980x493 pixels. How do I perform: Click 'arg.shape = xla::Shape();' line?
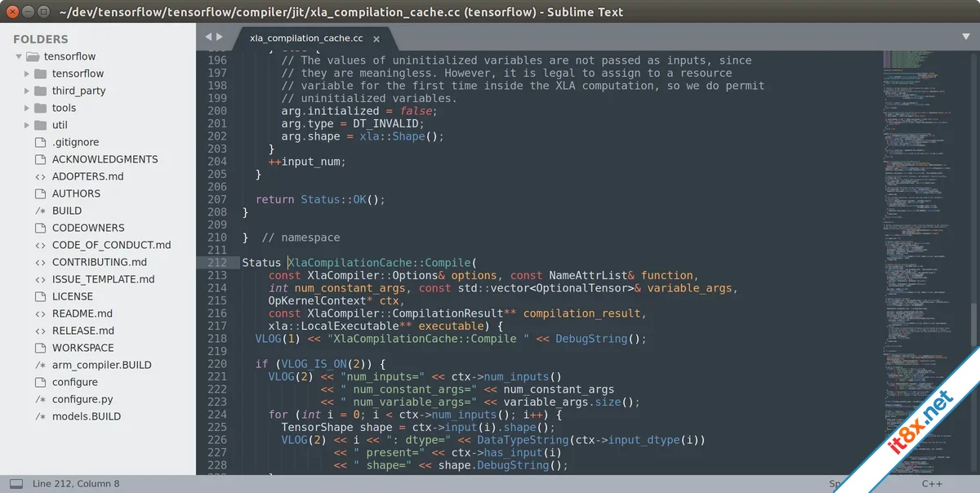(363, 136)
